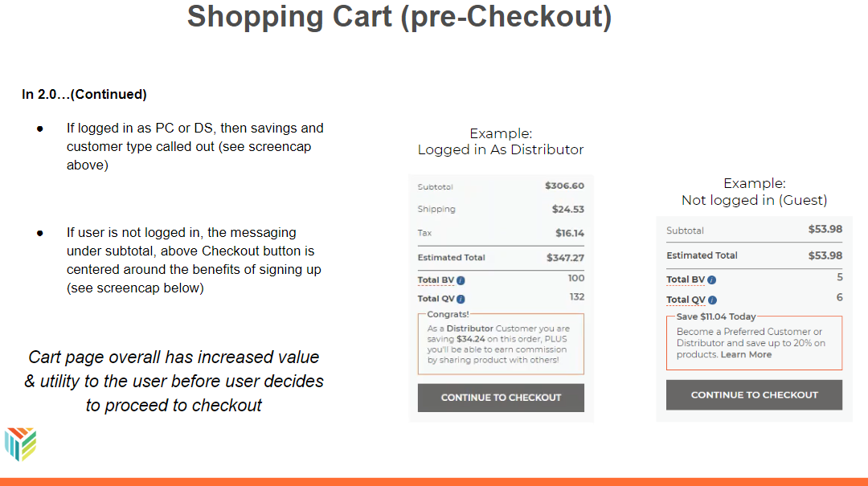Click the Congrats! Distributor savings message box
The width and height of the screenshot is (868, 486).
(501, 344)
